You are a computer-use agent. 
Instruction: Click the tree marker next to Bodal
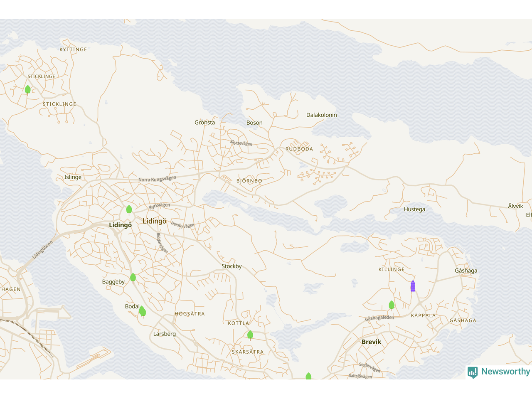[142, 312]
